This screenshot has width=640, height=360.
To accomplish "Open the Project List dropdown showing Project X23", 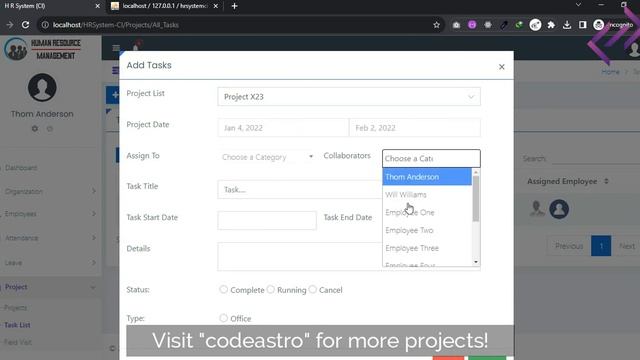I will pos(349,97).
